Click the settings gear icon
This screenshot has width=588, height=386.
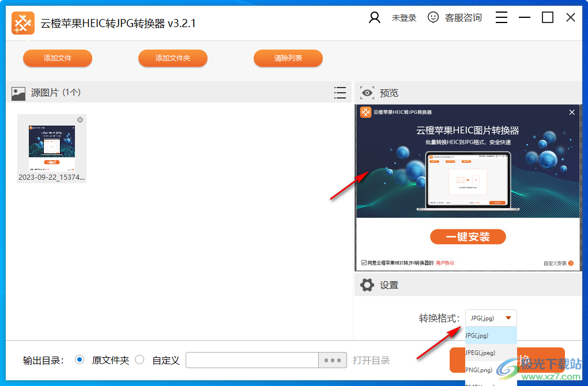click(x=367, y=285)
